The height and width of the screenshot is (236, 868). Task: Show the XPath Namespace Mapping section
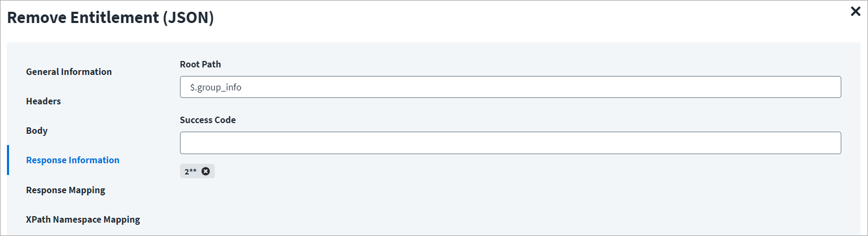(x=83, y=219)
